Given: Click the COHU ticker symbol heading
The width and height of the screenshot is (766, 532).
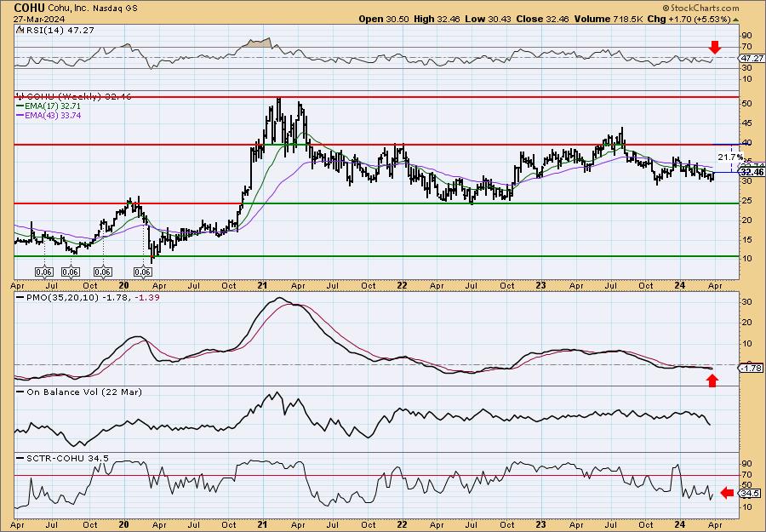Looking at the screenshot, I should point(29,8).
